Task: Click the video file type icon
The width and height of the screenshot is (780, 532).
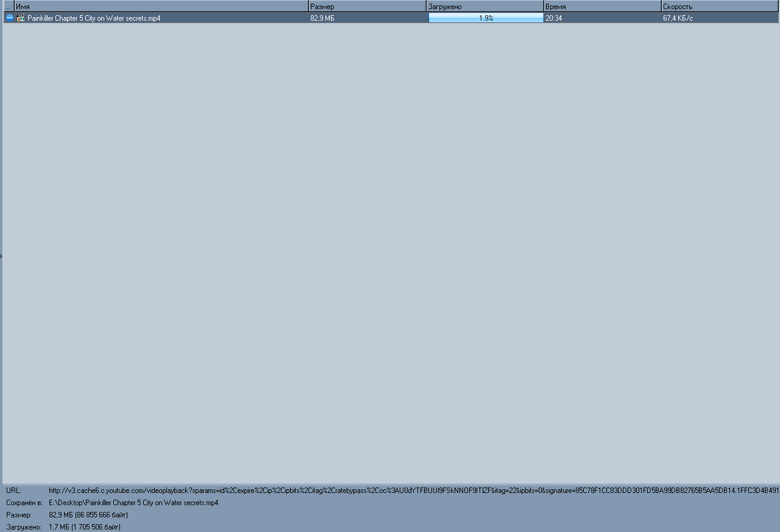Action: tap(21, 18)
